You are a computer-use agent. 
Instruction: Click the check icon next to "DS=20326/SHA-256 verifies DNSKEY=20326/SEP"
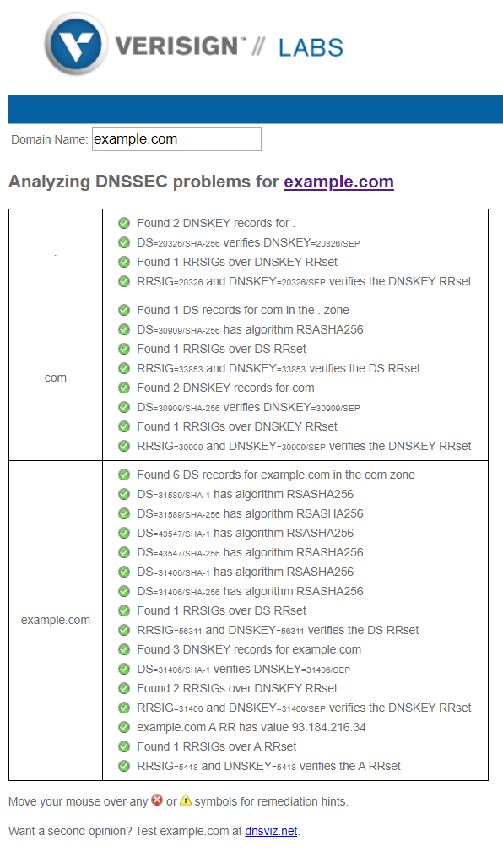click(124, 242)
